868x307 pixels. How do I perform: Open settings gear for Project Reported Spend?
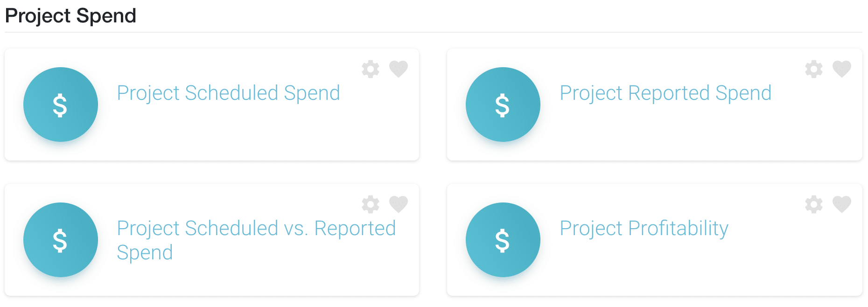pyautogui.click(x=813, y=69)
